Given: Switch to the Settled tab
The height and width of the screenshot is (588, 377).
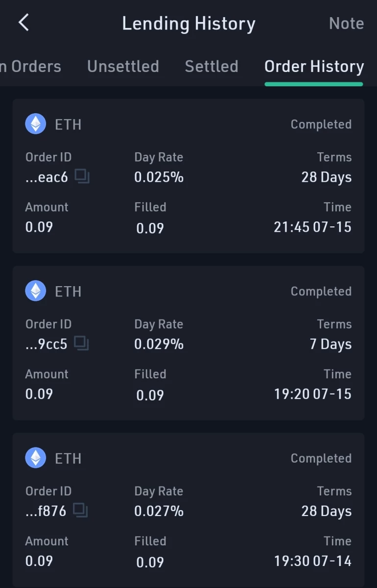Looking at the screenshot, I should pos(212,66).
